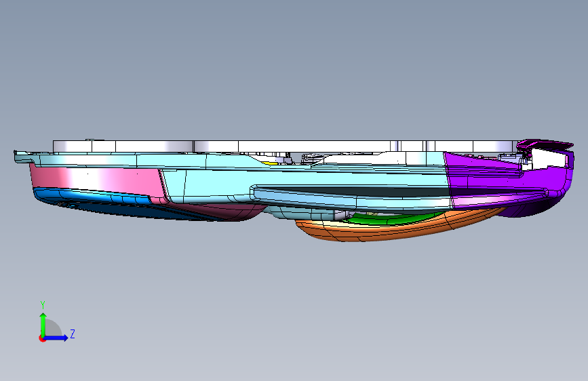Select the pink side panel of the model
588x381 pixels.
click(98, 180)
